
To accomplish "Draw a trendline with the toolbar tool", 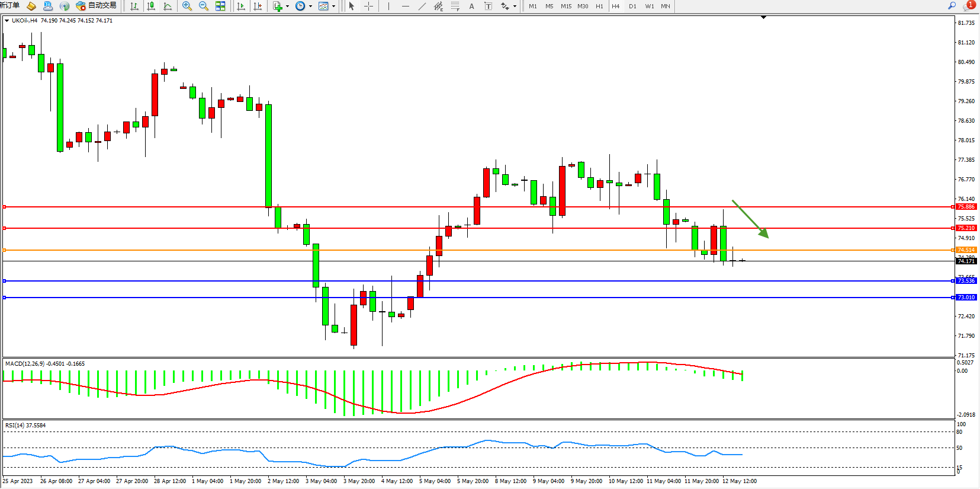I will pos(422,6).
